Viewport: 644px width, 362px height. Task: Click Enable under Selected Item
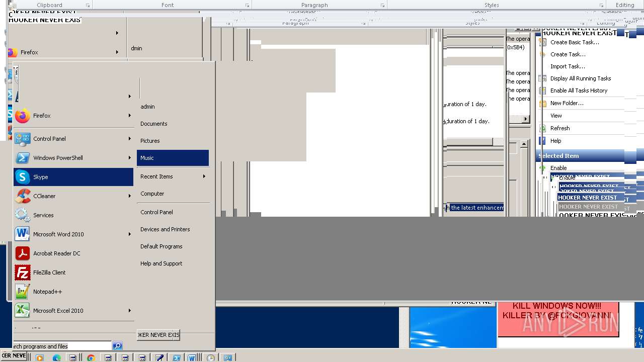[558, 168]
